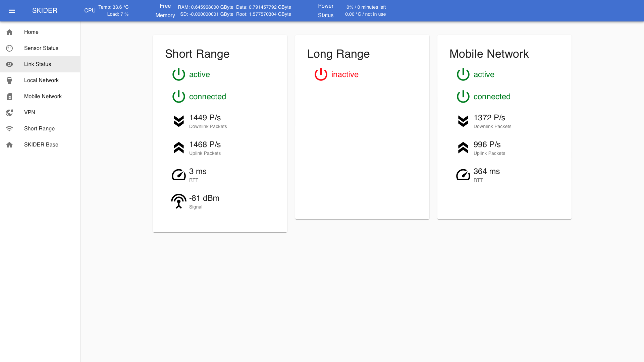
Task: Click the Mobile Network SIM card icon
Action: coord(9,97)
